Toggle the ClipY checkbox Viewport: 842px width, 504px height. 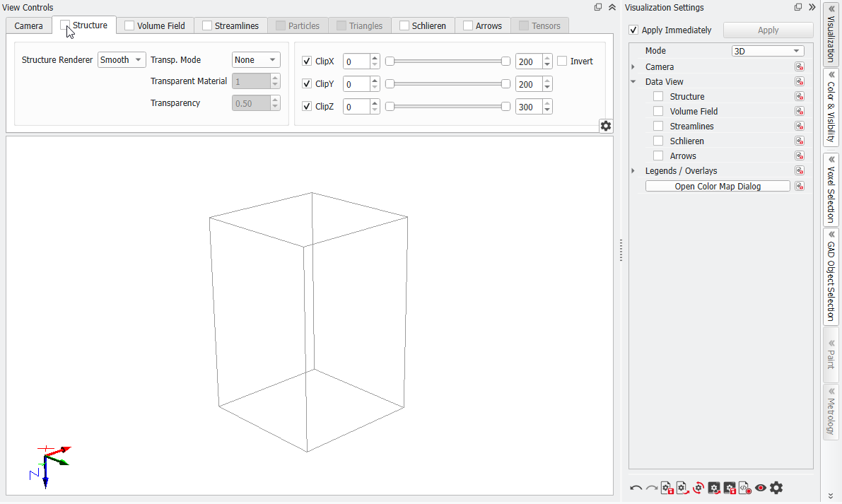pos(307,83)
